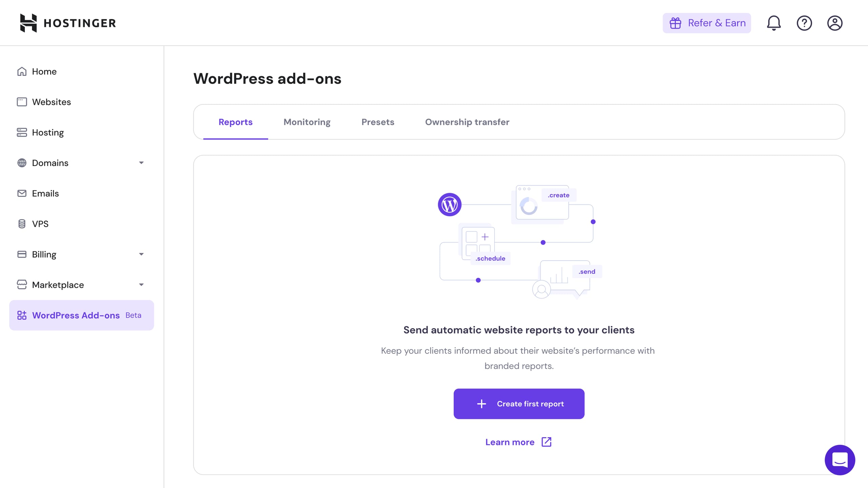The width and height of the screenshot is (868, 488).
Task: Click the external link icon beside Learn more
Action: tap(547, 442)
